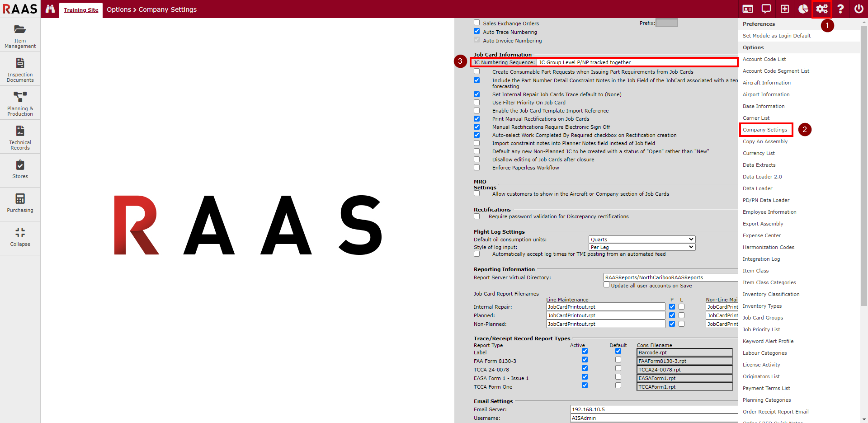Enable the Sales Exchange Orders checkbox
Viewport: 868px width, 423px height.
476,23
